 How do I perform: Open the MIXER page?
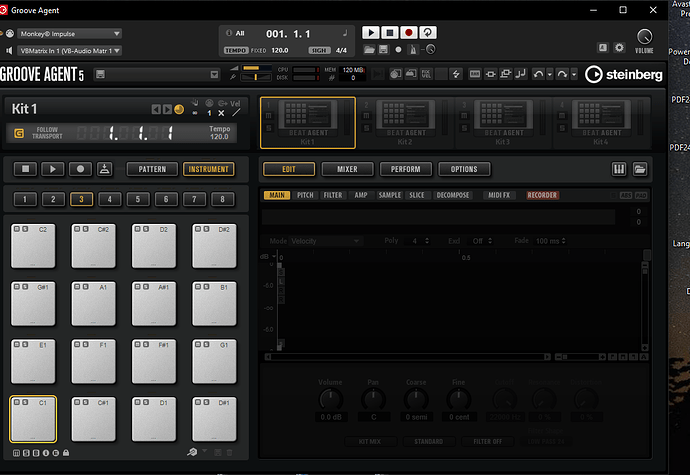pyautogui.click(x=347, y=169)
